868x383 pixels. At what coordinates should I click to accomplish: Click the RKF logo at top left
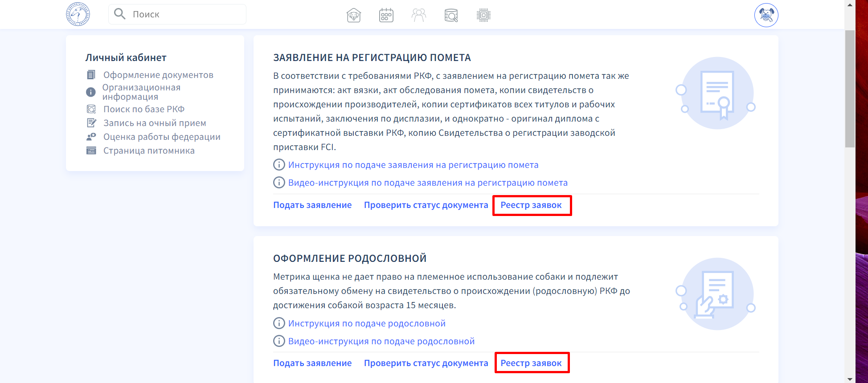pos(78,14)
